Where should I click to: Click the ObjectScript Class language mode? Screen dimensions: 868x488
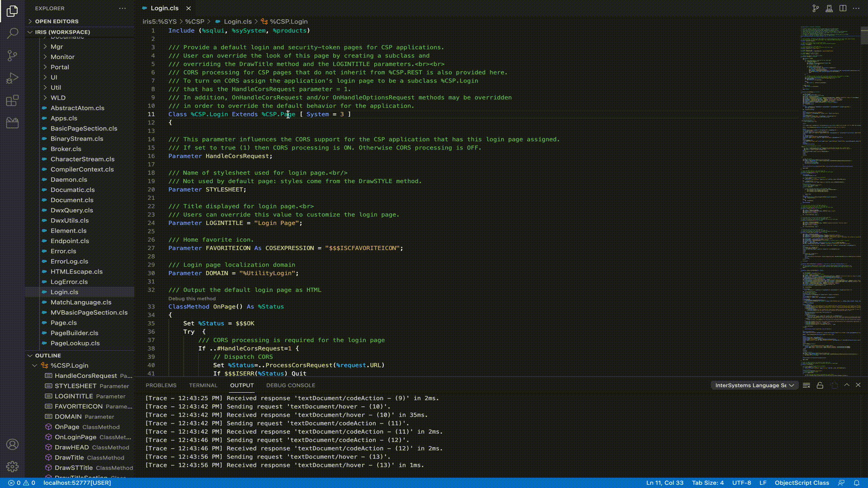coord(802,483)
